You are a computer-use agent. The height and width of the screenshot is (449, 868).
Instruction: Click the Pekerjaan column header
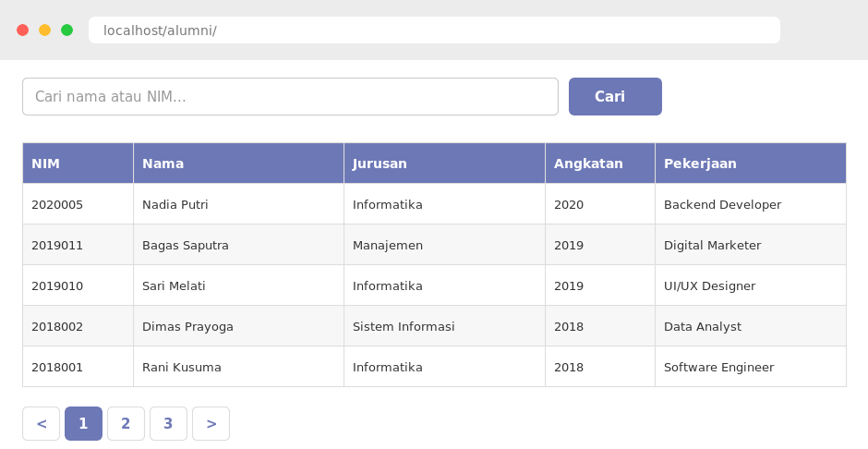[751, 164]
